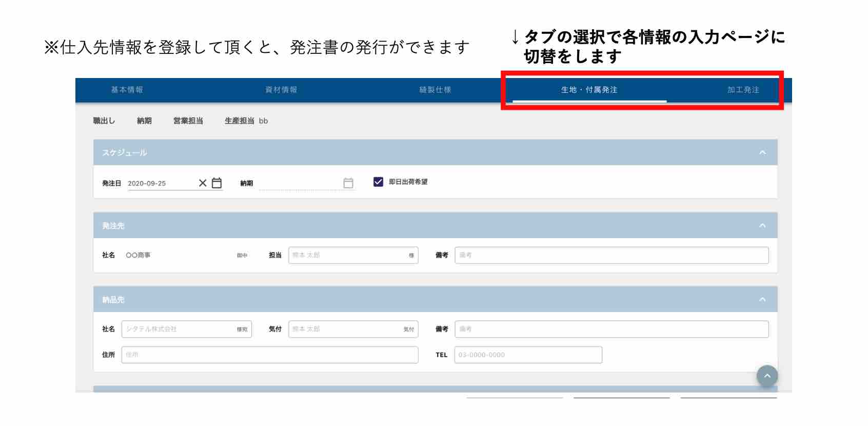Open the 納期 calendar picker icon
This screenshot has height=426, width=868.
click(x=348, y=183)
